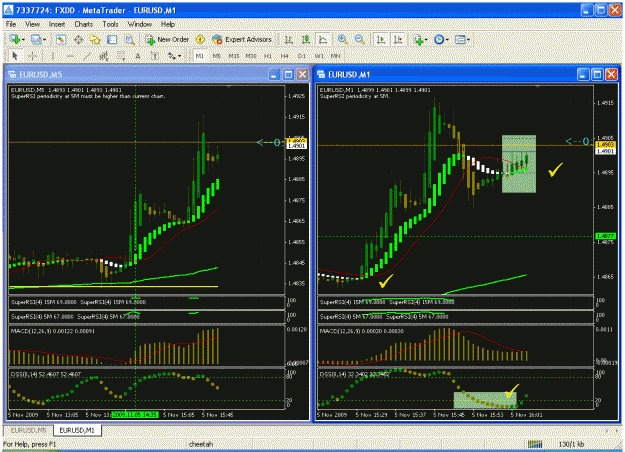Click the EURUSD,M1 window chart icon
The height and width of the screenshot is (452, 625).
tap(321, 75)
